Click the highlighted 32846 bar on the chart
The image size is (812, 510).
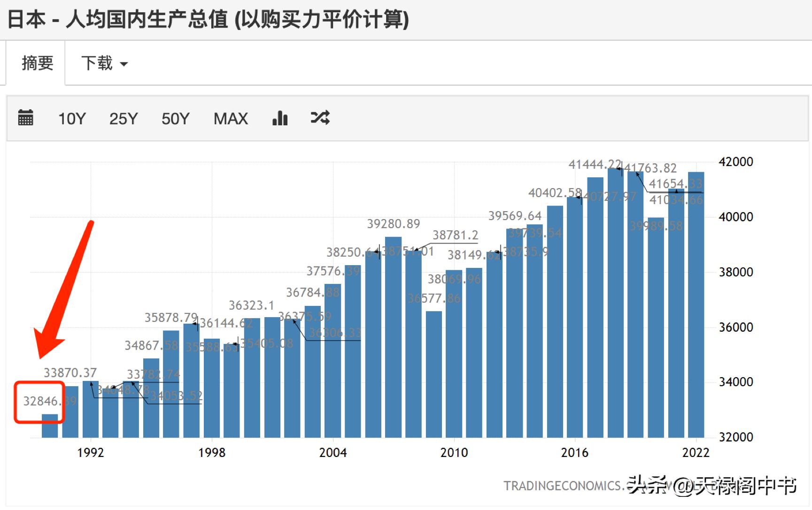[49, 425]
